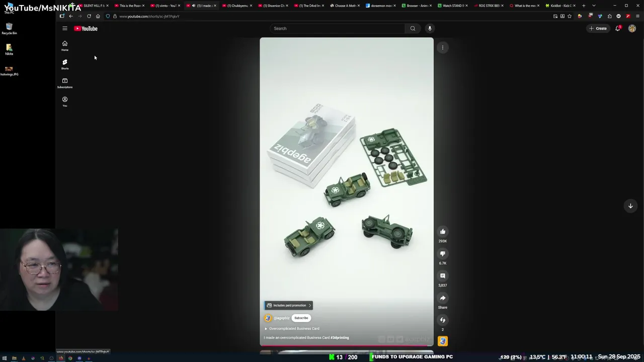Open File Explorer from the taskbar
This screenshot has width=644, height=362.
pyautogui.click(x=14, y=358)
